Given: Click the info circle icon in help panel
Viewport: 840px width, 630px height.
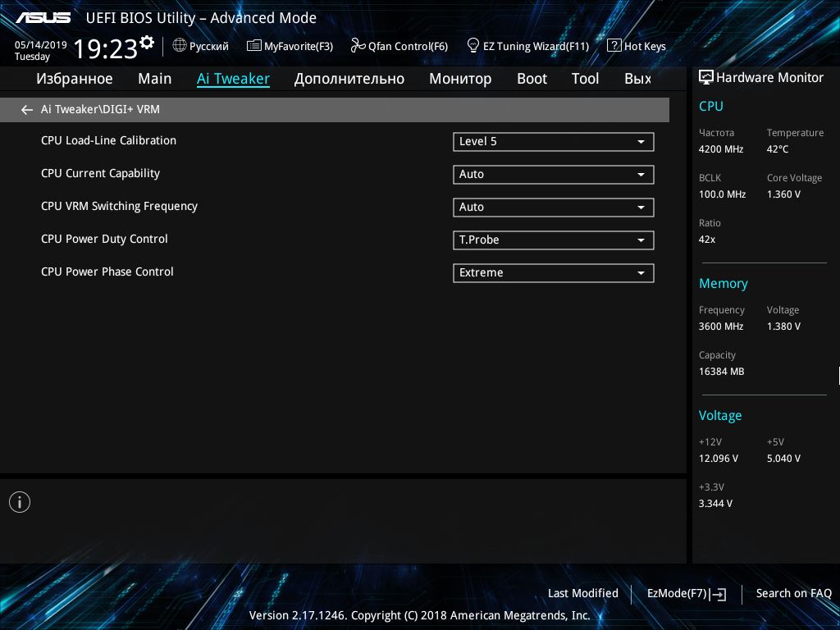Looking at the screenshot, I should coord(20,502).
